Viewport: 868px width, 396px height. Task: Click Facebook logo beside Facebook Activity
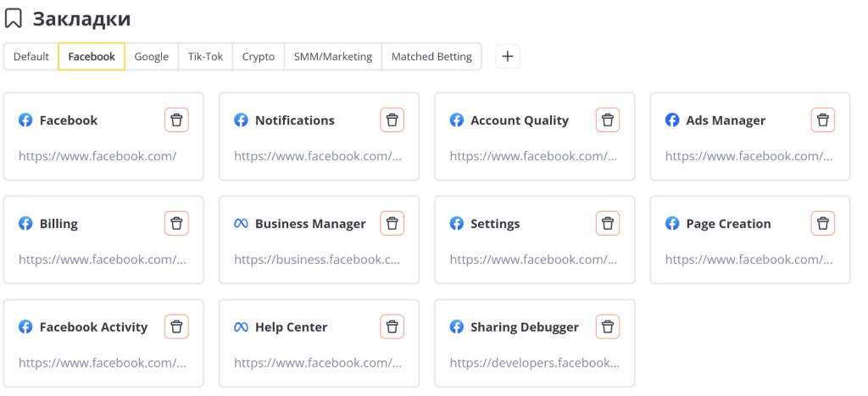click(x=25, y=326)
